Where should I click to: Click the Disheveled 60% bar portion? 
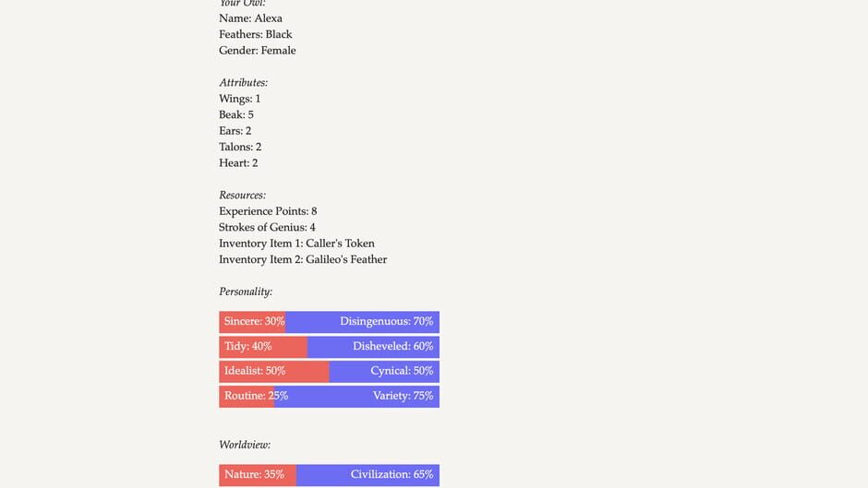[x=373, y=347]
